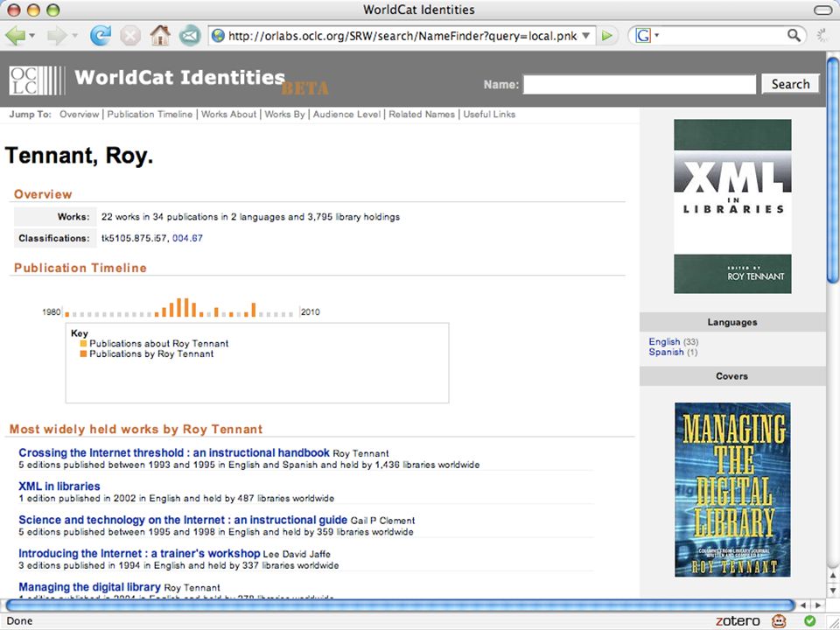This screenshot has width=840, height=630.
Task: Click the window toolbar toggle pill button
Action: coord(822,10)
